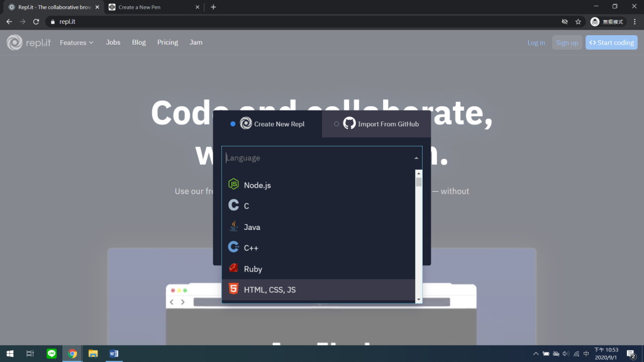Open the Blog nav link
644x362 pixels.
tap(139, 42)
